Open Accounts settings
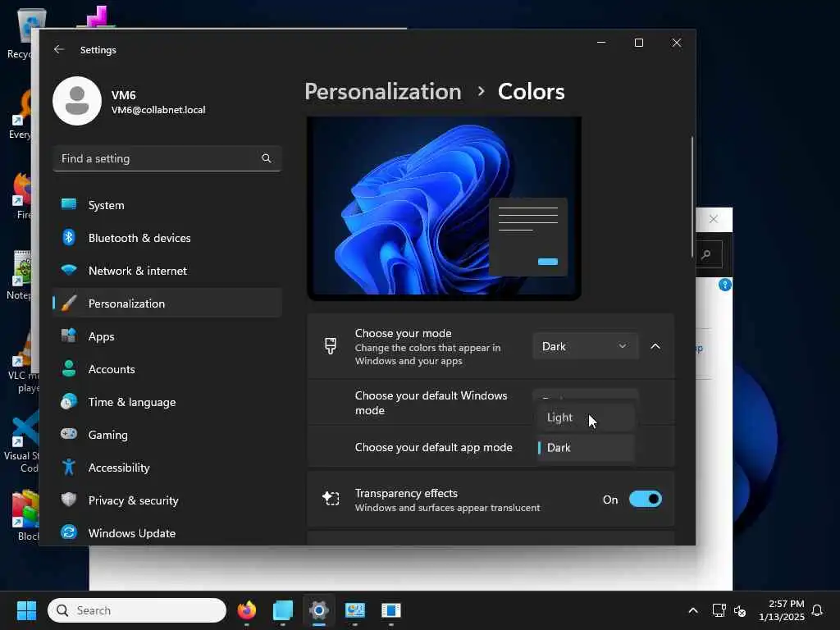 [167, 369]
